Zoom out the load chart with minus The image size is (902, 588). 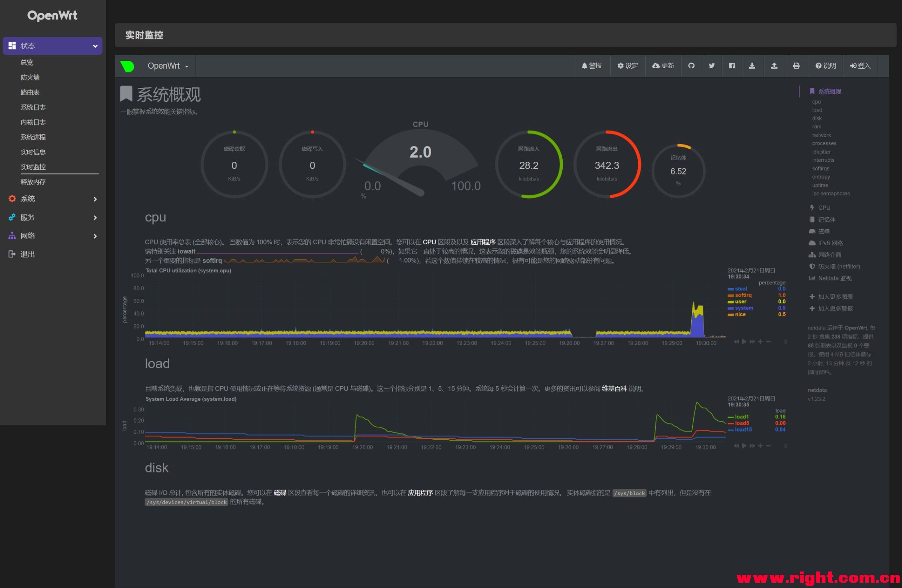tap(768, 446)
